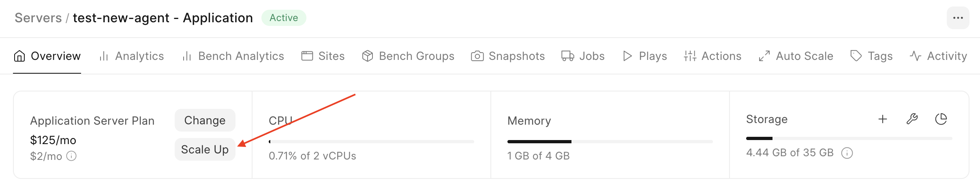Select the Actions tab
980x187 pixels.
(x=713, y=56)
